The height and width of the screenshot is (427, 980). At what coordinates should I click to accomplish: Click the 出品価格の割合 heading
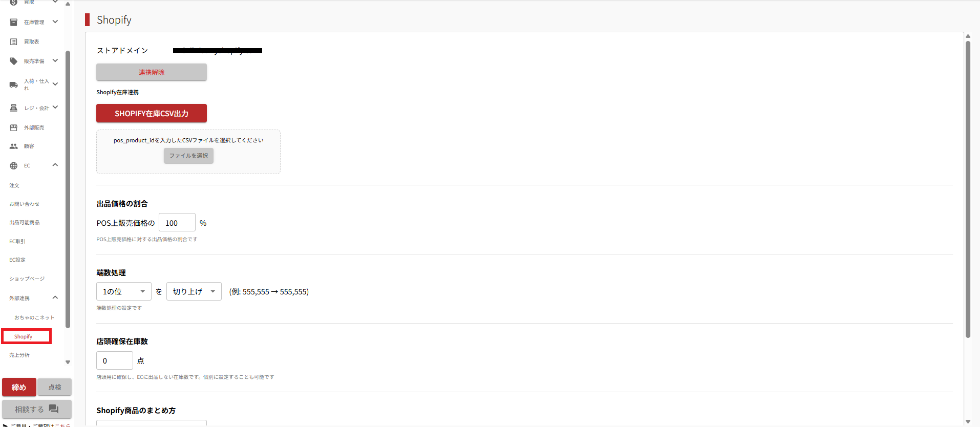[x=122, y=203]
